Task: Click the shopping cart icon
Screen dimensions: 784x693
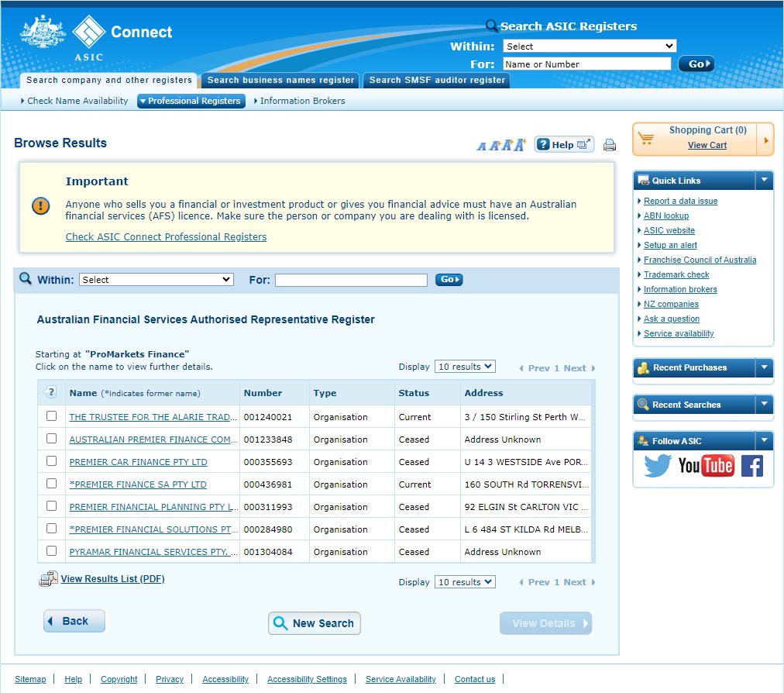Action: 646,139
